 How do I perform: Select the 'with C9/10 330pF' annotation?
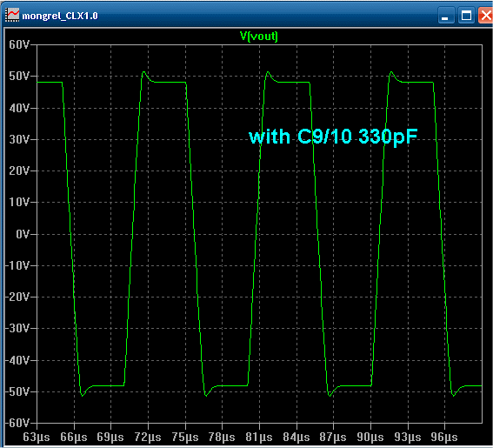(x=333, y=137)
